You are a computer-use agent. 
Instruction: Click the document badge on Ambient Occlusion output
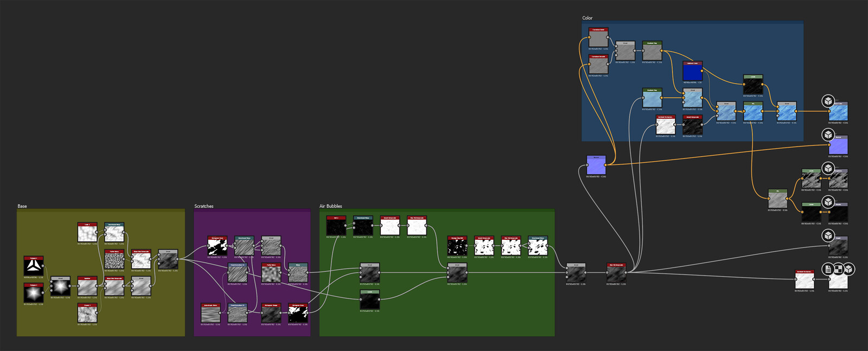pos(828,269)
